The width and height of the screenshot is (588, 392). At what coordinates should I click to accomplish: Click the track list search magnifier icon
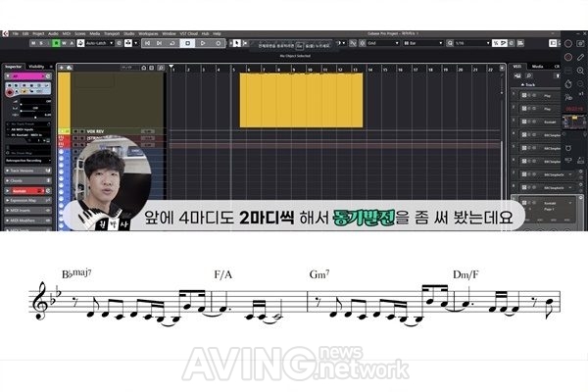[161, 68]
